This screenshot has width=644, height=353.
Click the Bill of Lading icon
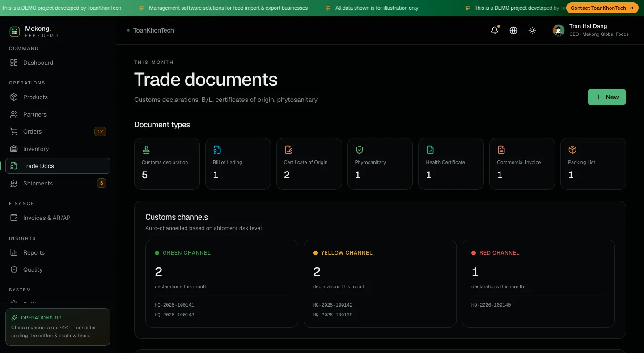217,150
